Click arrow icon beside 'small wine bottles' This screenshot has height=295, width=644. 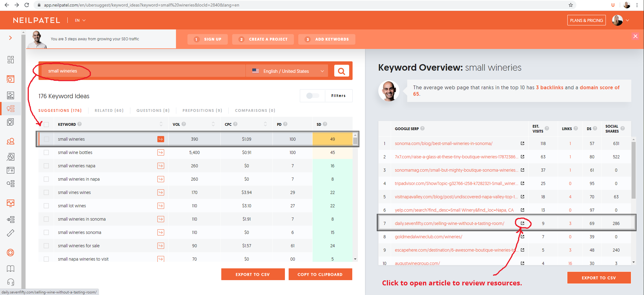(160, 152)
